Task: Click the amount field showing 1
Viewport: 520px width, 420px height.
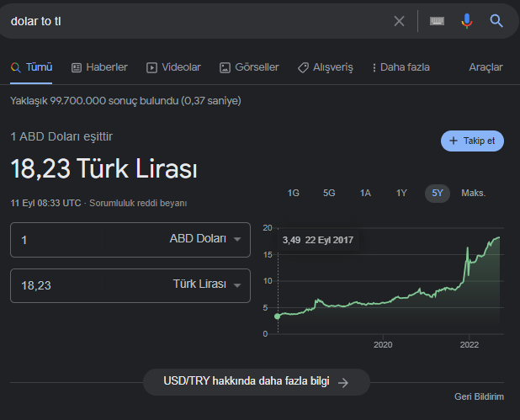Action: [56, 240]
